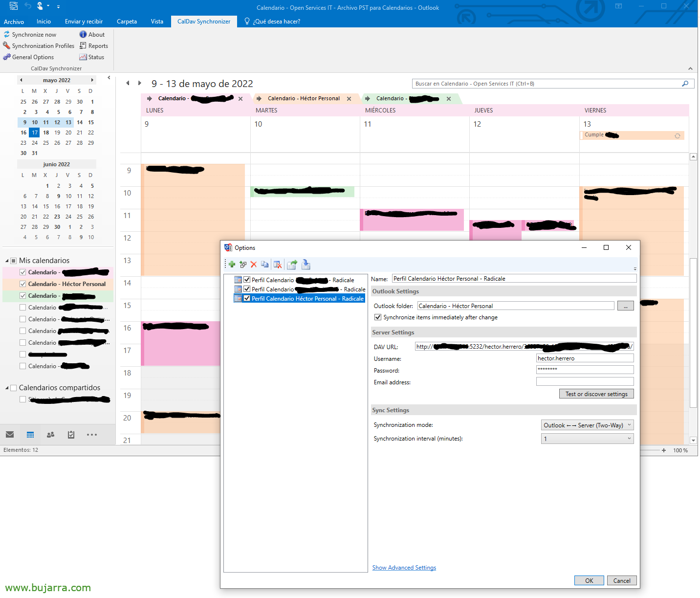Switch to the Inicio ribbon tab
This screenshot has width=700, height=598.
[44, 22]
